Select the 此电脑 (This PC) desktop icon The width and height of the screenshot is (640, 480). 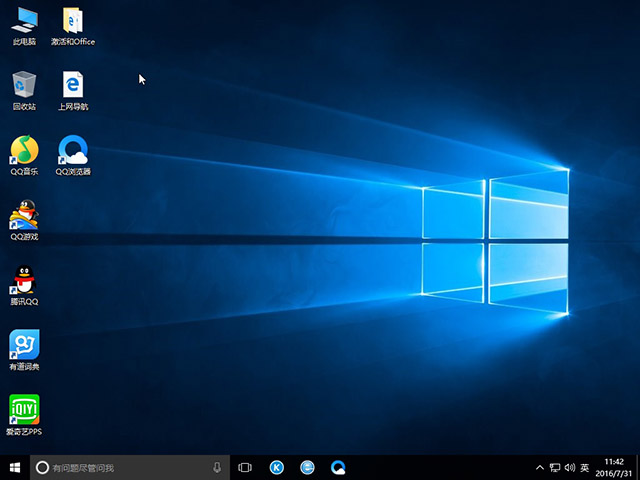click(24, 20)
